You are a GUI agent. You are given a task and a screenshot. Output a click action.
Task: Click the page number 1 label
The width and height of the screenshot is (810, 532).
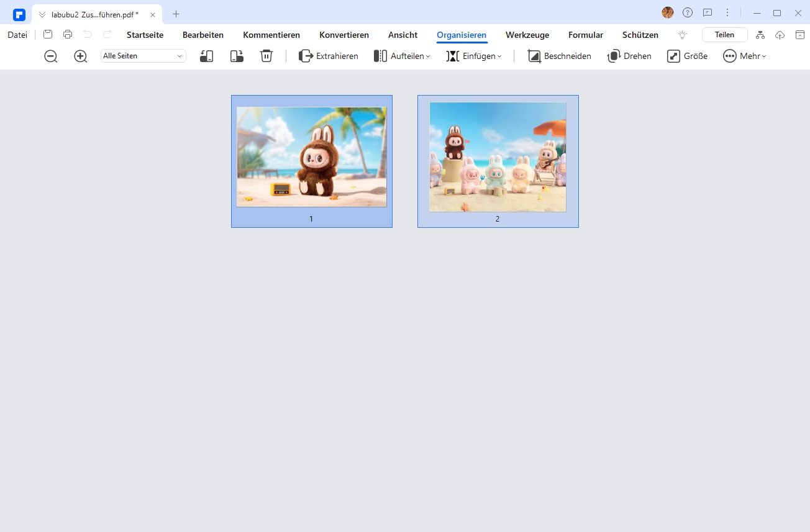pos(311,219)
